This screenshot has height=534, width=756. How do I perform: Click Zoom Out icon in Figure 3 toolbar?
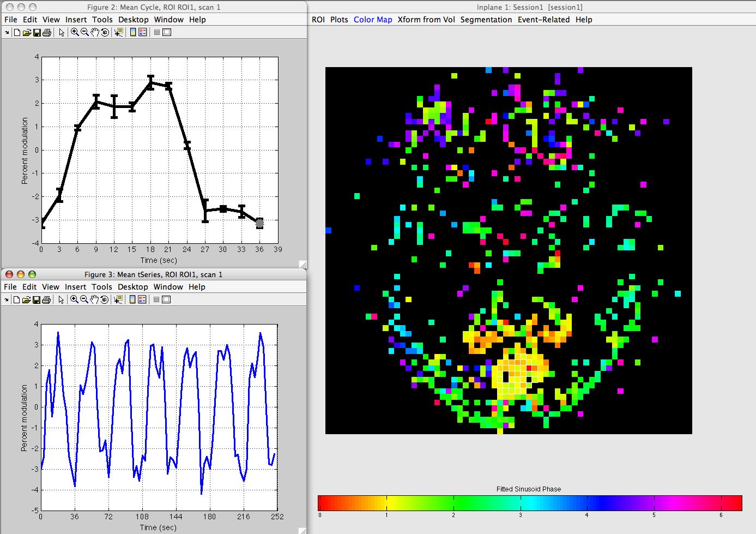pos(84,299)
